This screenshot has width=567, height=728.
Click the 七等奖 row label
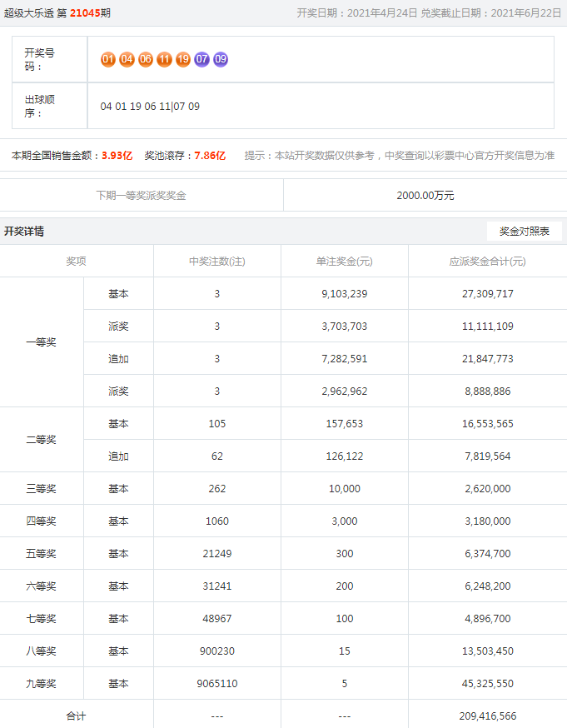(42, 619)
